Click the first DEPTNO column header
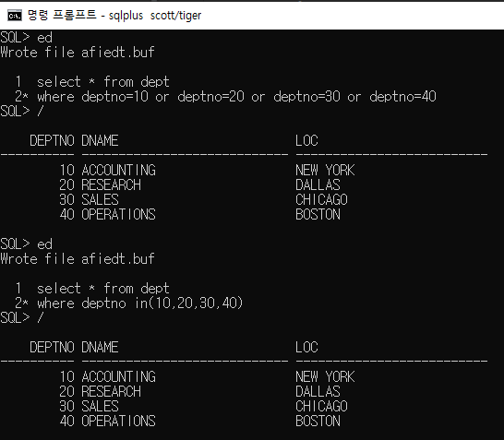Viewport: 504px width, 440px height. coord(52,141)
